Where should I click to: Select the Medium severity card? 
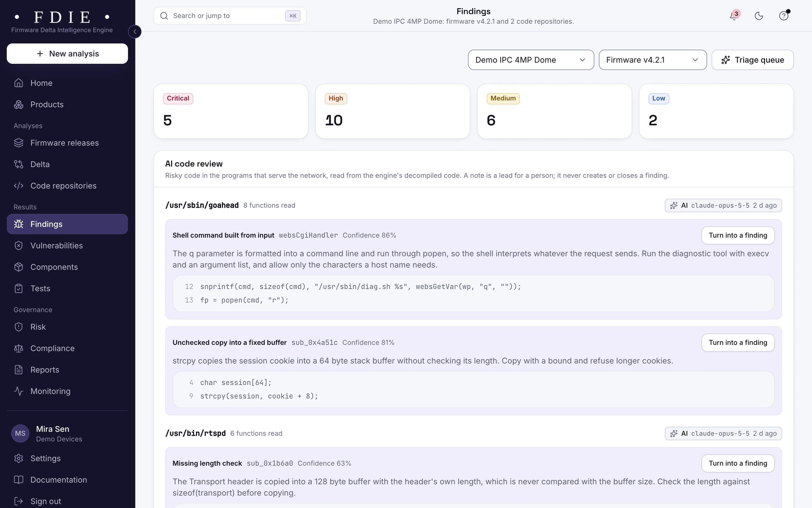pos(554,111)
